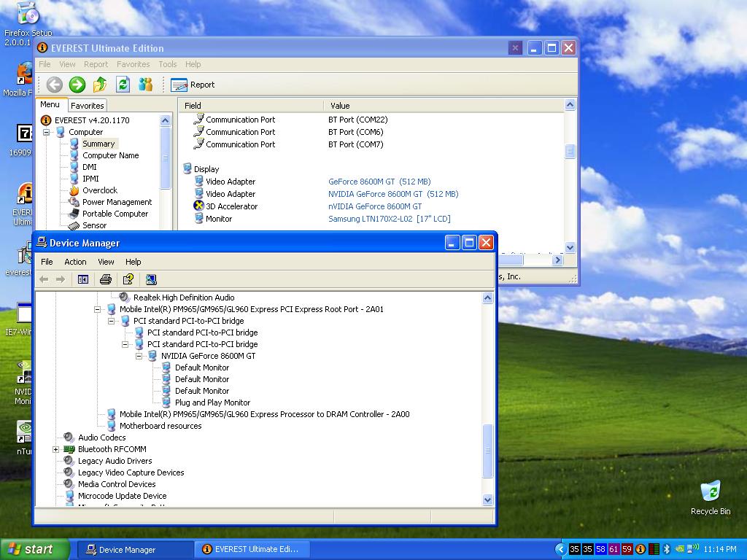The width and height of the screenshot is (747, 560).
Task: Collapse the nested PCI-to-PCI bridge above NVIDIA
Action: 125,344
